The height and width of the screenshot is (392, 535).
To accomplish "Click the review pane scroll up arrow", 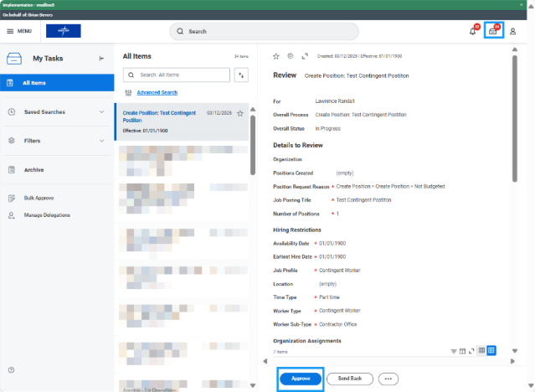I will 515,49.
